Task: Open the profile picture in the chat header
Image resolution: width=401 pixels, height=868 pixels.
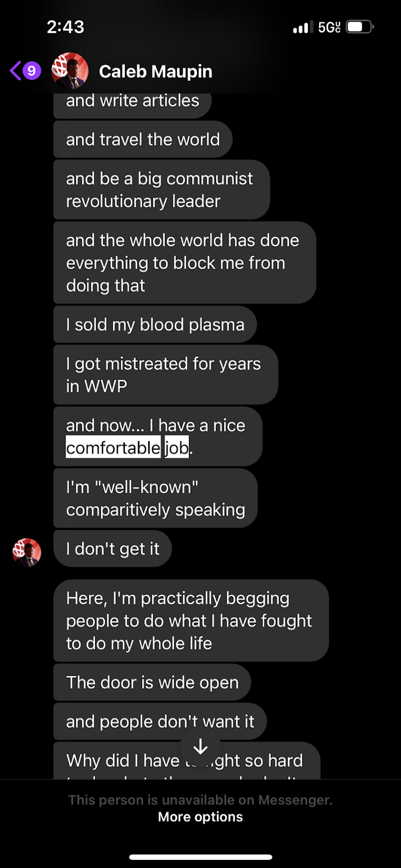Action: [x=70, y=71]
